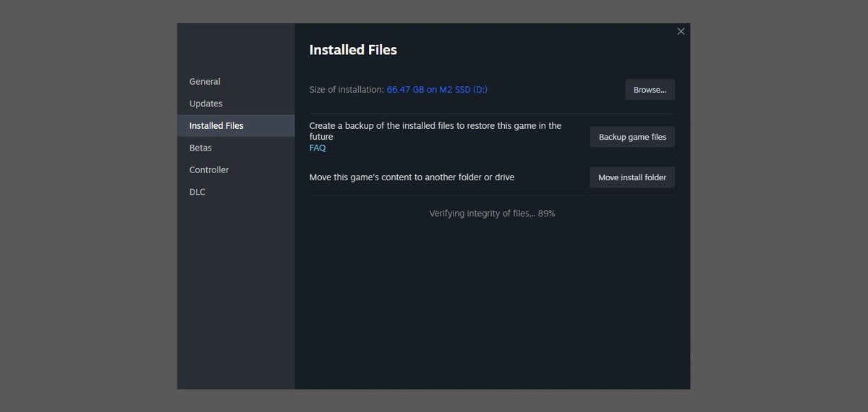This screenshot has height=412, width=868.
Task: Show the DLC tab
Action: click(197, 192)
